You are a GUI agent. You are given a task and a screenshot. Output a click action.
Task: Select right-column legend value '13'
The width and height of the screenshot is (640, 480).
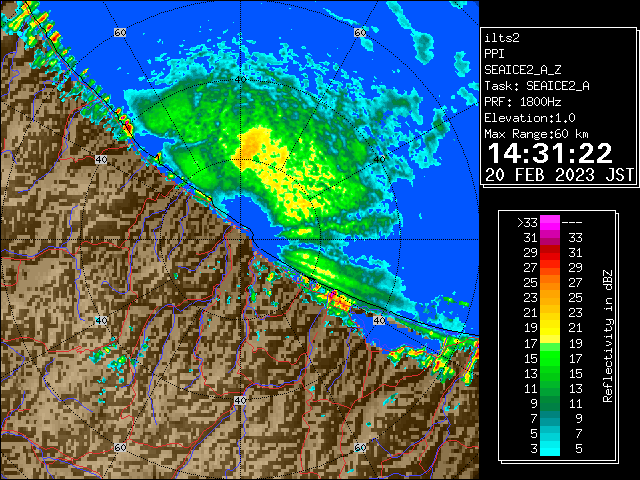tap(575, 389)
